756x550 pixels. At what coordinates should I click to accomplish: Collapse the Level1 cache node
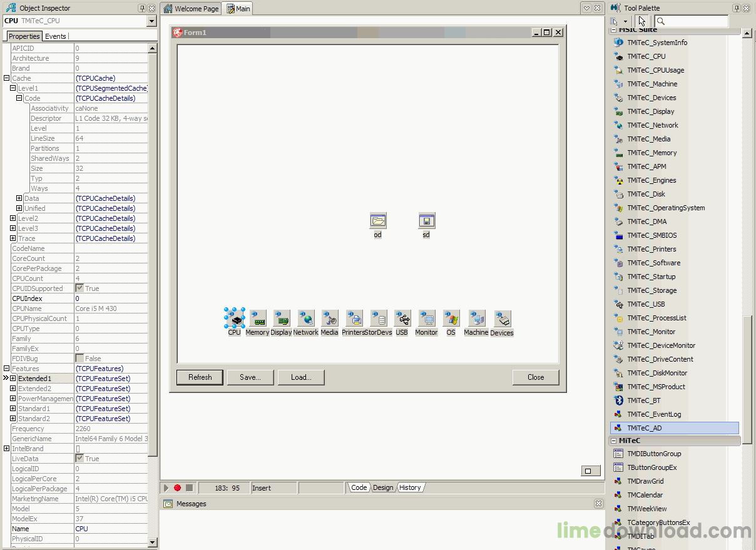click(x=13, y=88)
